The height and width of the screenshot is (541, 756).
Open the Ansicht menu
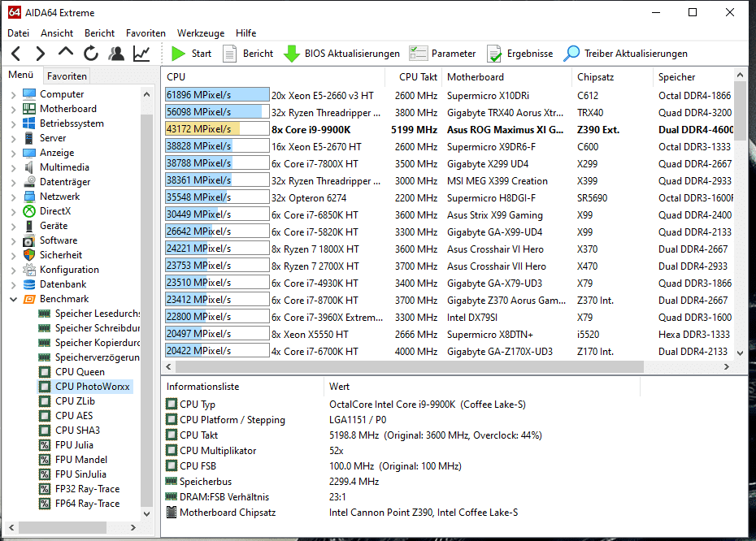[57, 33]
